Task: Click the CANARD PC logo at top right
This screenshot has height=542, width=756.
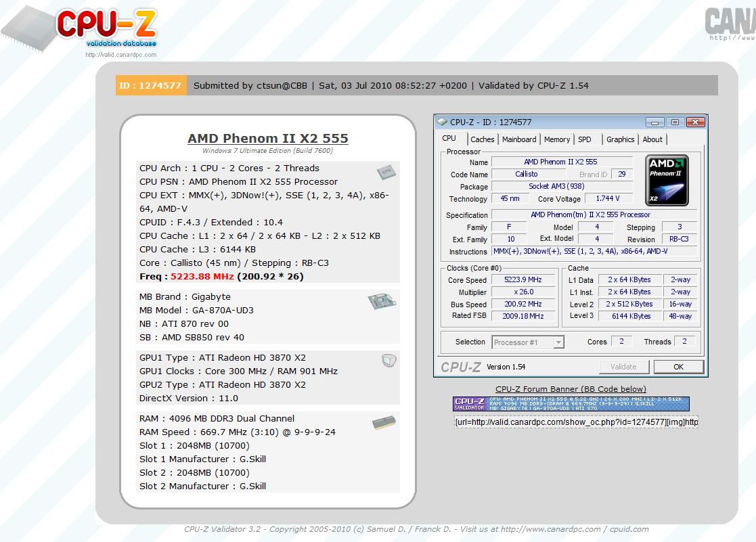Action: pos(730,23)
